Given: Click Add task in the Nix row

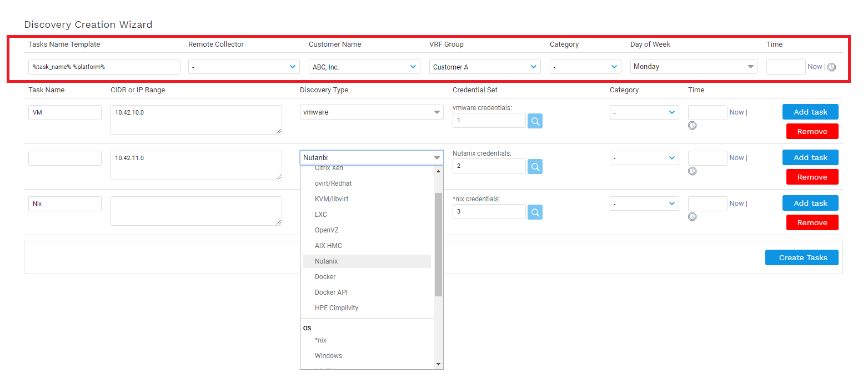Looking at the screenshot, I should pos(810,203).
